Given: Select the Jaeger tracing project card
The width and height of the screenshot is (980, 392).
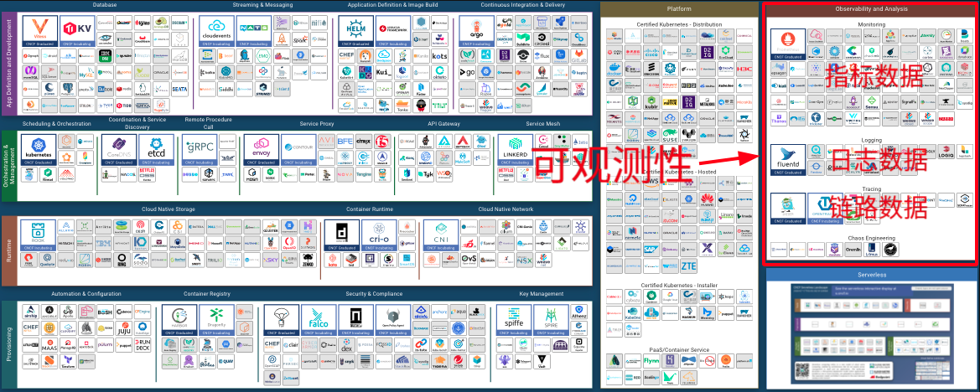Looking at the screenshot, I should [x=787, y=209].
